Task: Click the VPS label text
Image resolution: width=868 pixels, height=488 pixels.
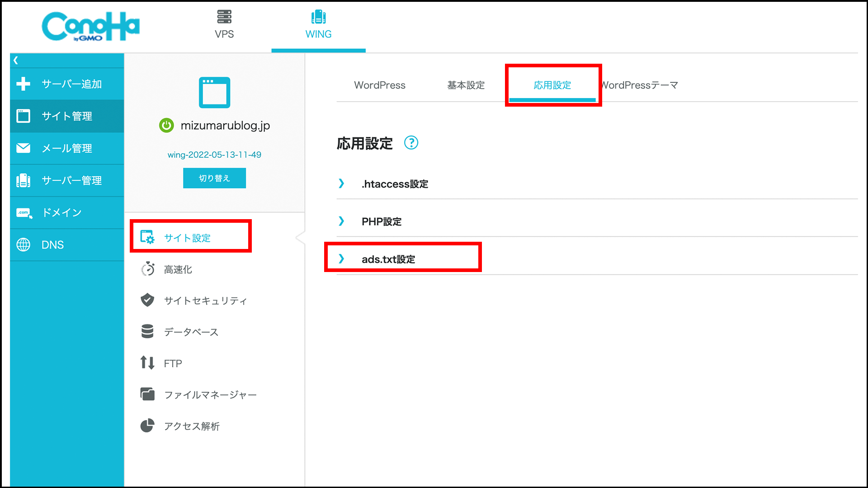Action: 224,34
